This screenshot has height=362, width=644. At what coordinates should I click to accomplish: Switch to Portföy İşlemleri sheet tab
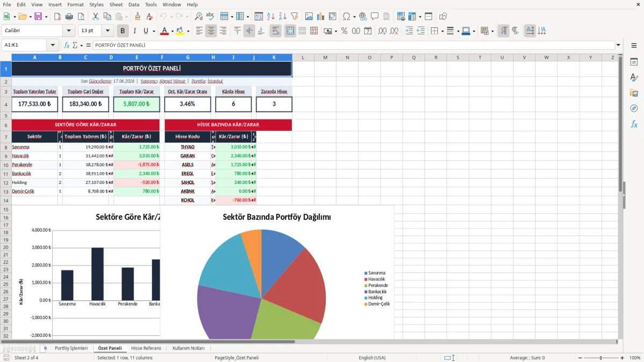tap(71, 348)
